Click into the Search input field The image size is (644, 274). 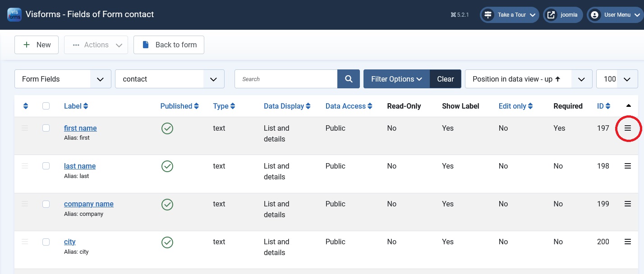coord(286,79)
